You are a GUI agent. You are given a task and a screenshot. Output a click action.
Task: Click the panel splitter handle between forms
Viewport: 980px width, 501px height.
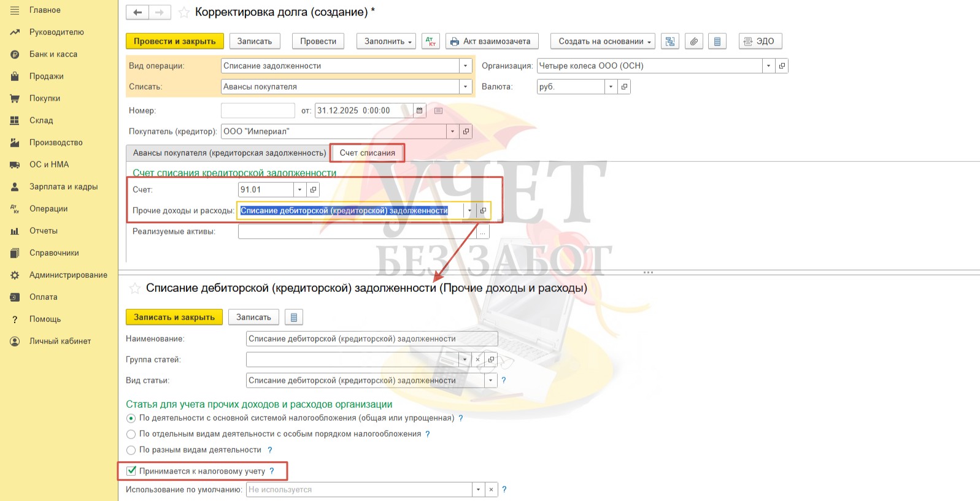pyautogui.click(x=648, y=272)
